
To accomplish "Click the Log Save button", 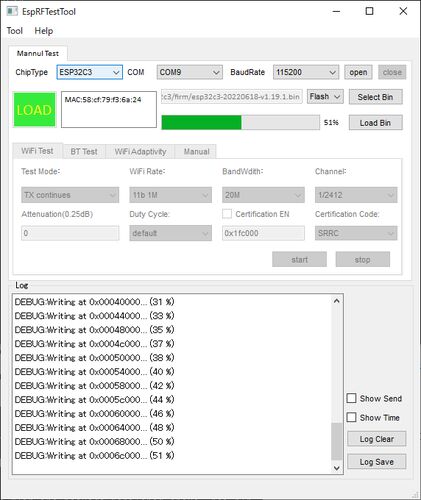I will coord(377,462).
